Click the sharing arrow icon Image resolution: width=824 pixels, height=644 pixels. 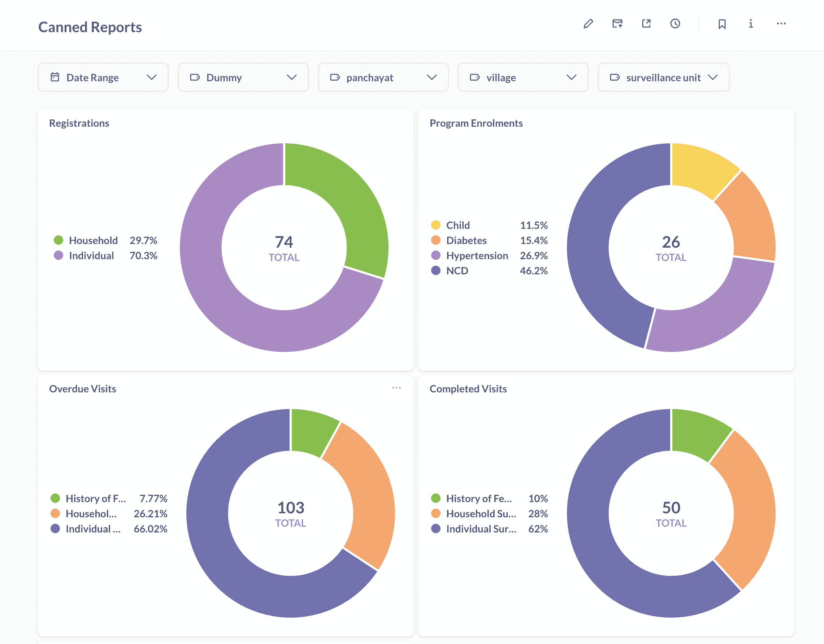pyautogui.click(x=646, y=24)
